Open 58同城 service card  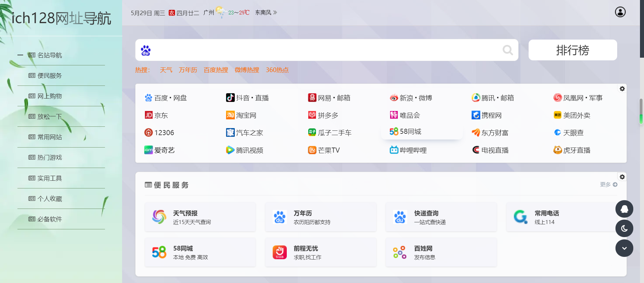click(200, 252)
